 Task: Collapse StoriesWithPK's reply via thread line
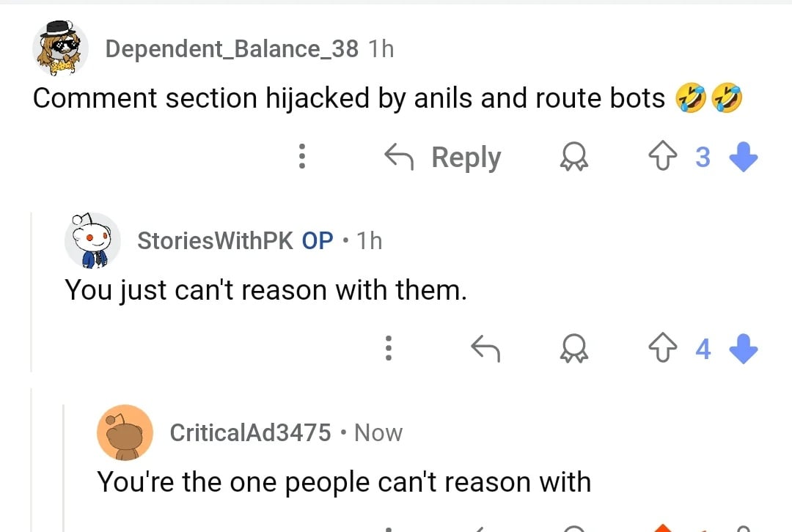point(32,293)
